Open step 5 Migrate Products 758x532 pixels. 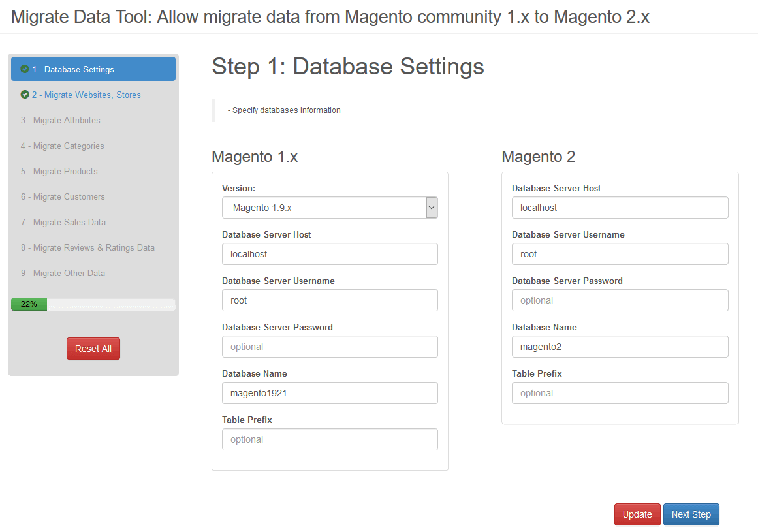(x=59, y=171)
